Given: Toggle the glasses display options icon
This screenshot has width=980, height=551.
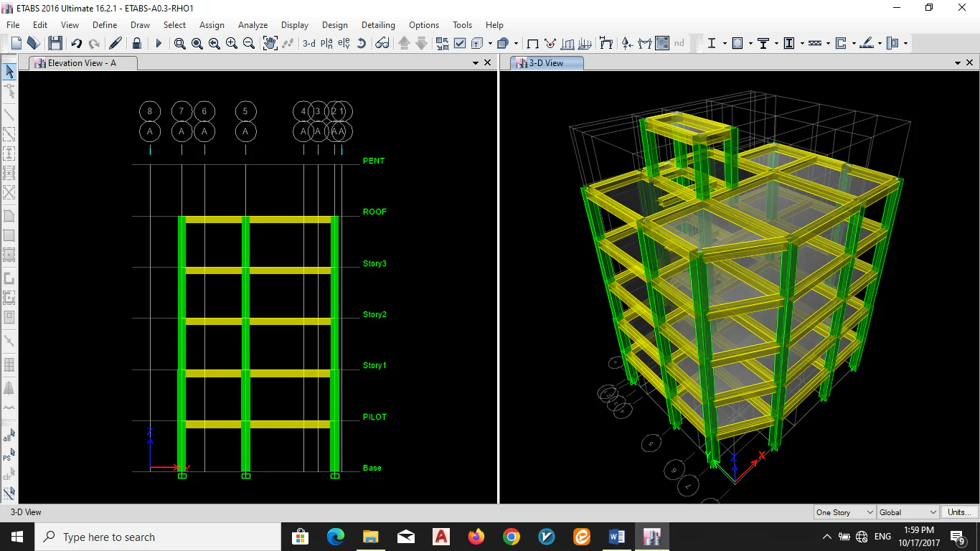Looking at the screenshot, I should click(x=382, y=44).
